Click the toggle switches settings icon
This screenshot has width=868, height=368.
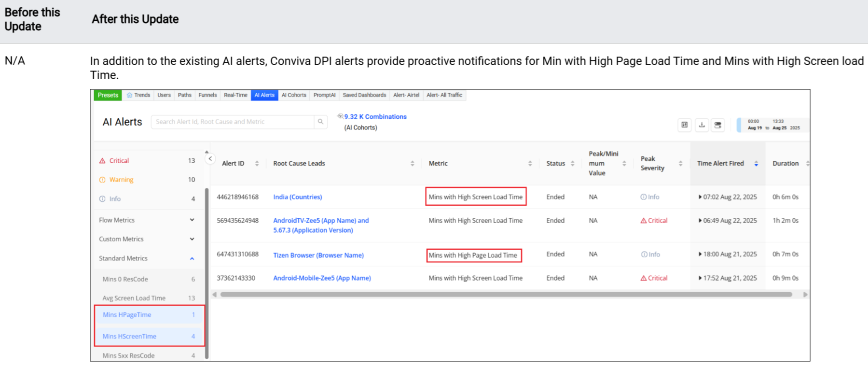[x=718, y=125]
